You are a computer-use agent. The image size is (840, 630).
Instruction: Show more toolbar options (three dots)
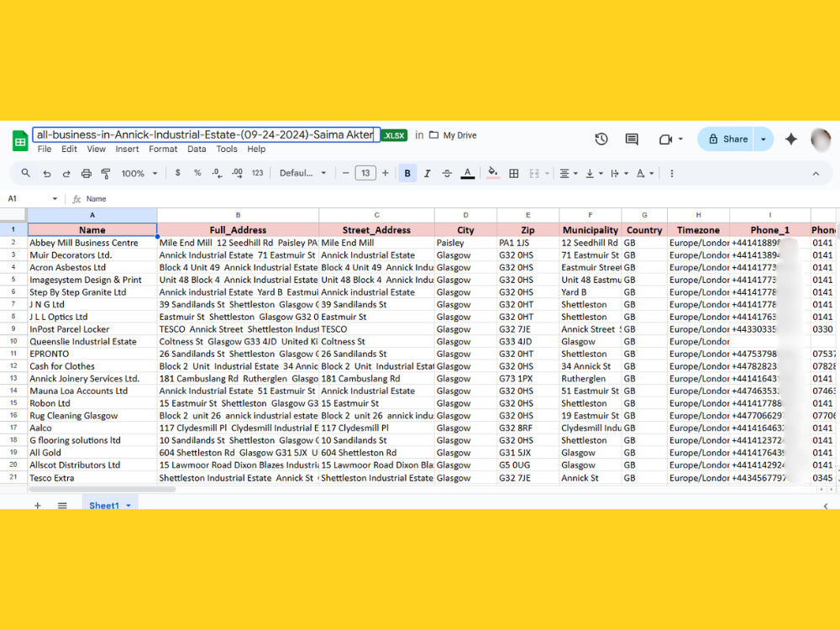[x=672, y=173]
